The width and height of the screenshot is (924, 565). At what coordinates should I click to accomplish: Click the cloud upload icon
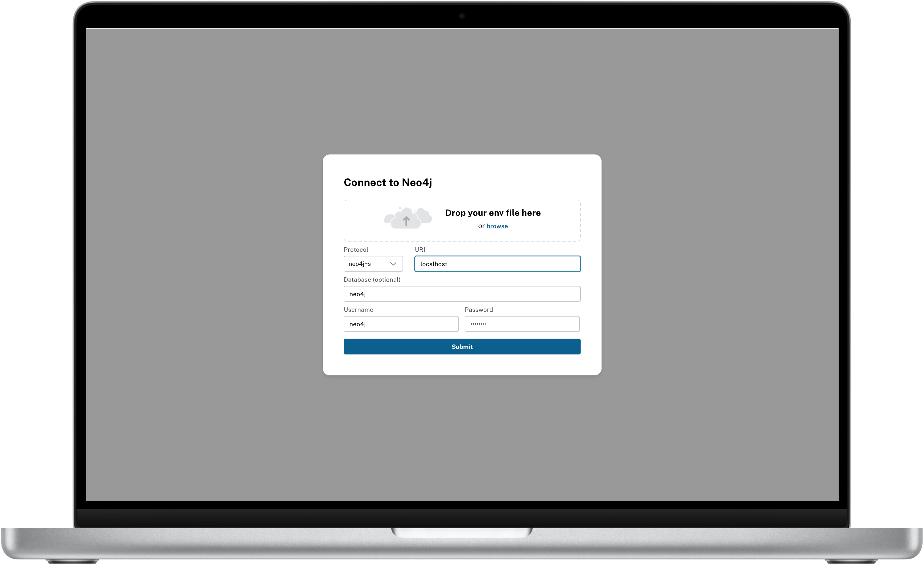(x=408, y=218)
